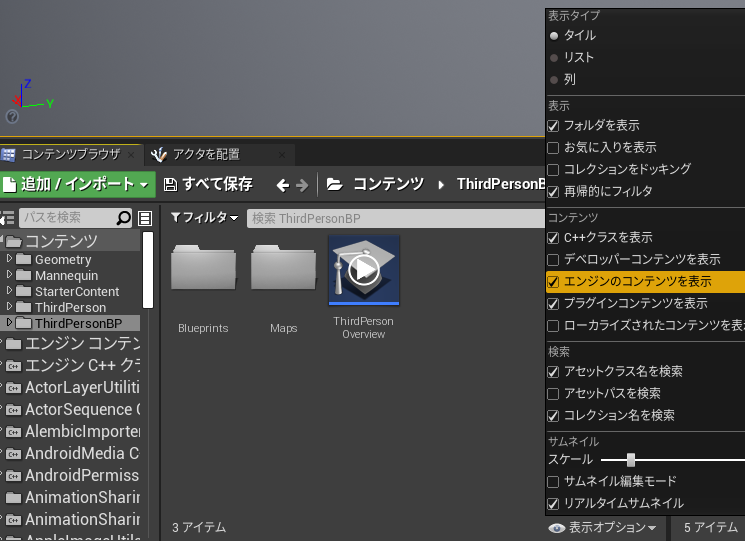
Task: Click the C++ folder icon of ActorLayerUtilities
Action: (14, 388)
